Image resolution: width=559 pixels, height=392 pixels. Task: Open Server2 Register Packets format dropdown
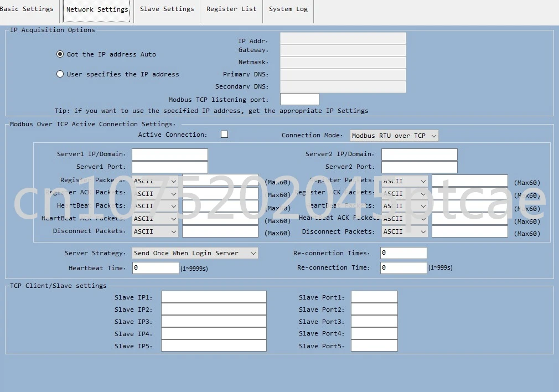click(x=405, y=181)
